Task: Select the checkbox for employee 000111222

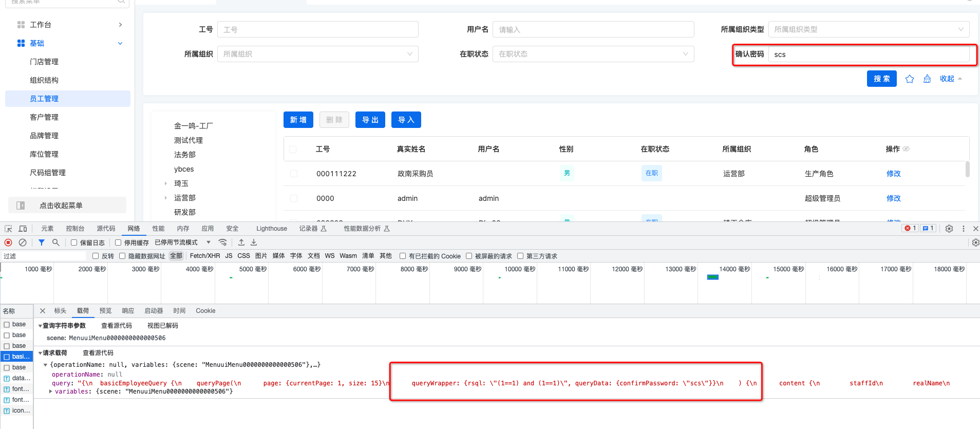Action: tap(294, 174)
